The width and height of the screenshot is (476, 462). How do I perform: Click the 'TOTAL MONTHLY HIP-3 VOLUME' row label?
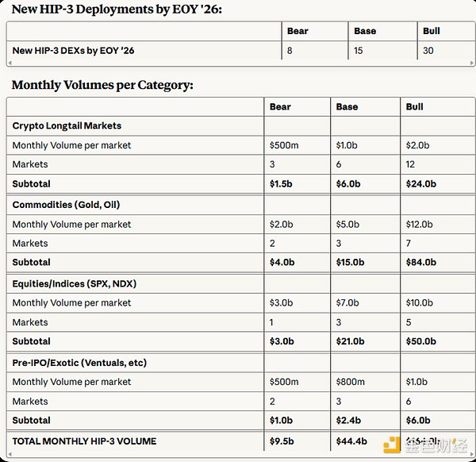[84, 441]
